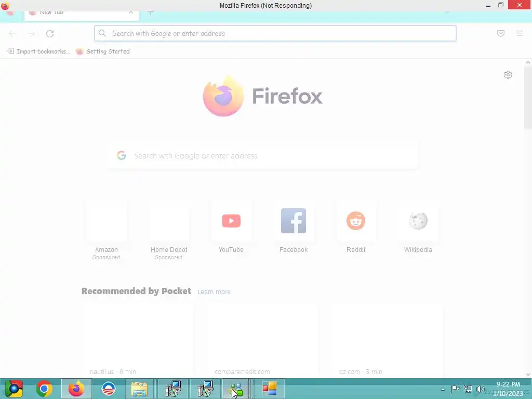Viewport: 532px width, 399px height.
Task: Minimize the Firefox window
Action: 488,5
